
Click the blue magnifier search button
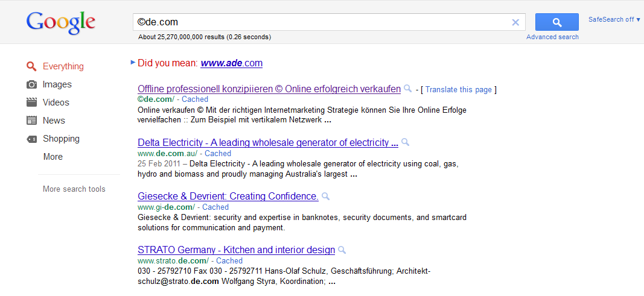pos(557,22)
